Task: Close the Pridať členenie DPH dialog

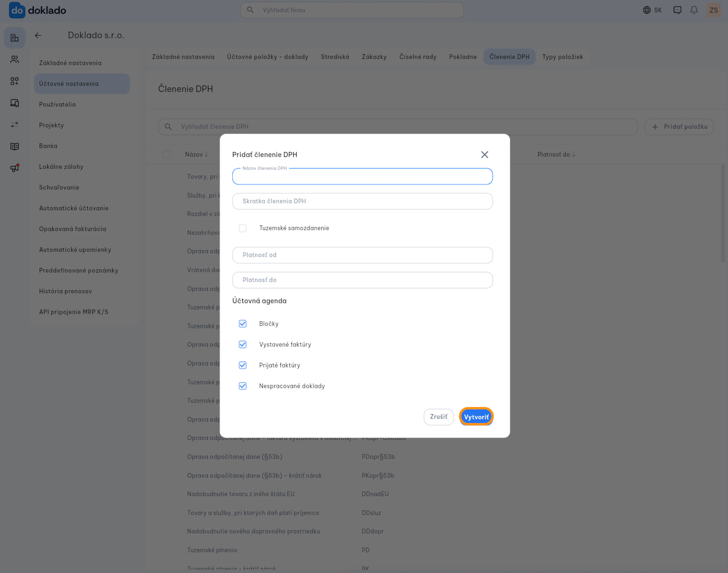Action: (484, 155)
